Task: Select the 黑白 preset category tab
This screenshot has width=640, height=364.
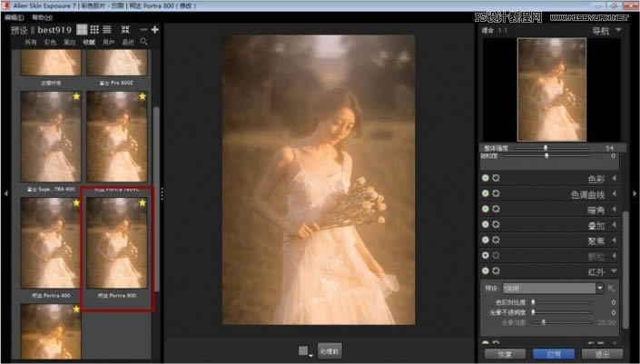Action: (72, 42)
